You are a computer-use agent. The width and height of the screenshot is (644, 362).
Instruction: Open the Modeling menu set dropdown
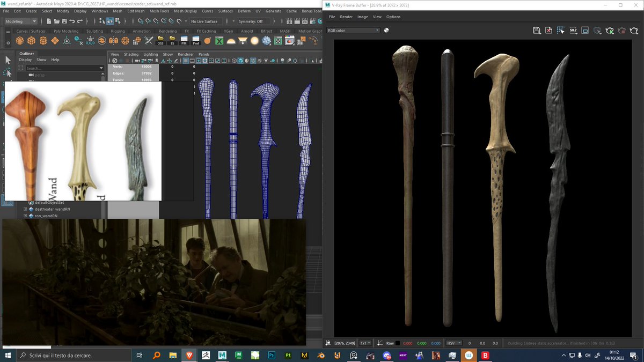[x=21, y=21]
